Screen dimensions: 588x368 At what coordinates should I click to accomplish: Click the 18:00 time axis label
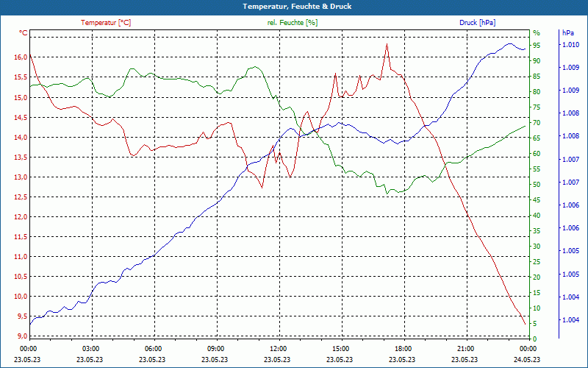pos(403,348)
